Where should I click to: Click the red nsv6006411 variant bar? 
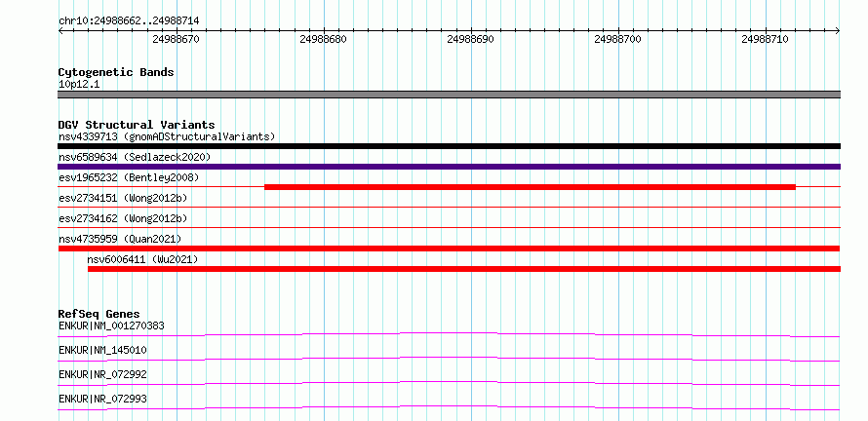click(x=464, y=269)
